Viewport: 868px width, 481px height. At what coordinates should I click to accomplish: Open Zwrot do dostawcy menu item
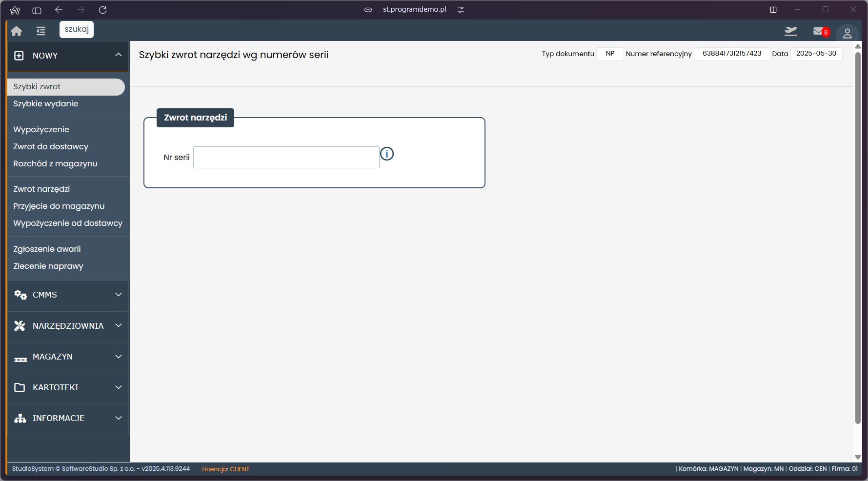51,146
